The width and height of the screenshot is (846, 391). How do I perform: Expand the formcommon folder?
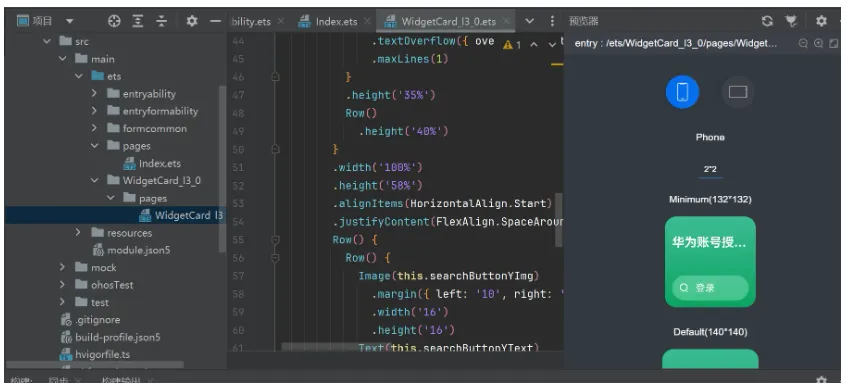(x=94, y=128)
